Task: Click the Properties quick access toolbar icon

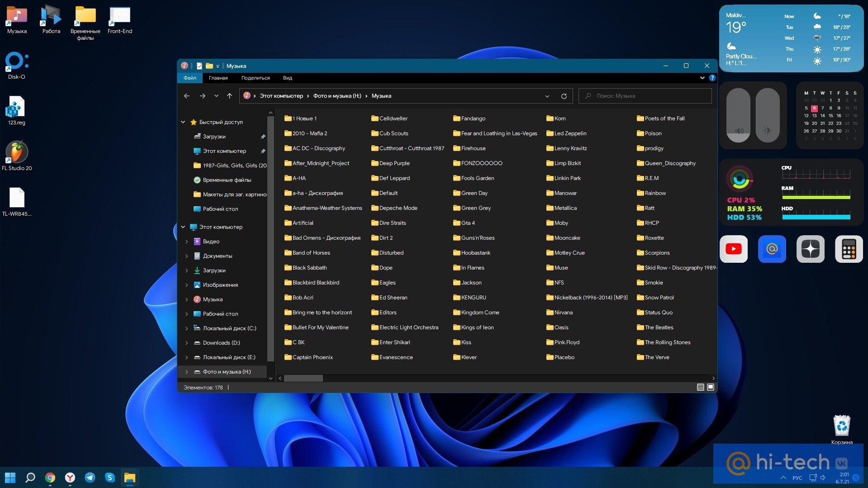Action: pyautogui.click(x=199, y=66)
